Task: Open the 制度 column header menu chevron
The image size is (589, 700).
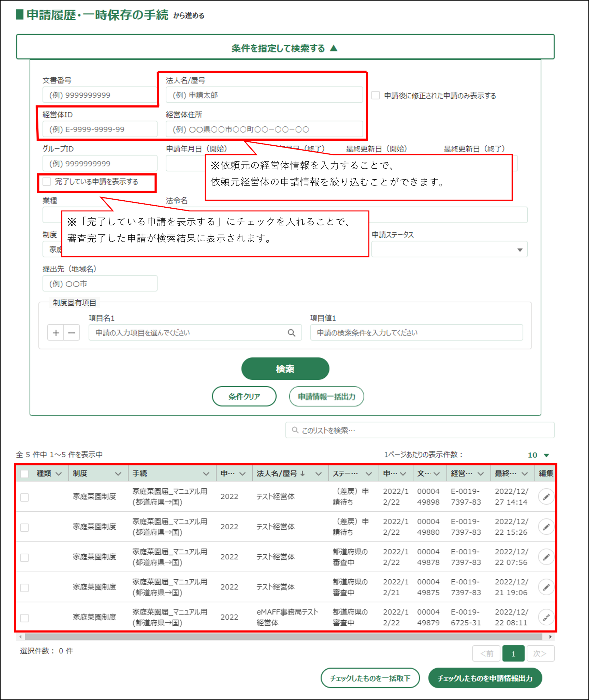Action: (118, 474)
